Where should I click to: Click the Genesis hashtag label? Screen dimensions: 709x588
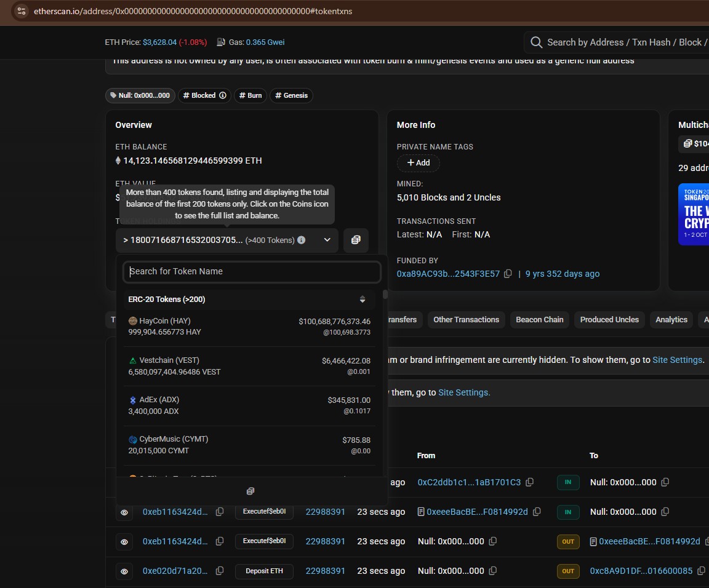[x=291, y=95]
